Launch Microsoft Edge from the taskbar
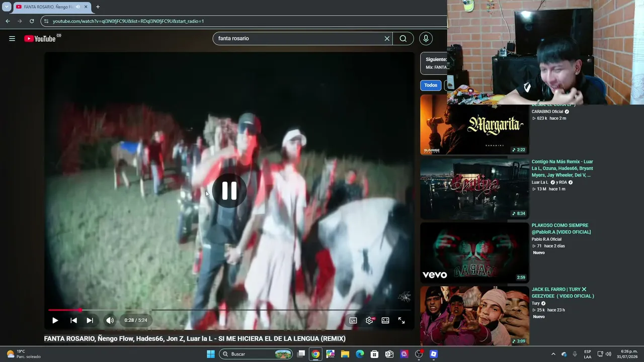This screenshot has width=644, height=362. (x=360, y=354)
